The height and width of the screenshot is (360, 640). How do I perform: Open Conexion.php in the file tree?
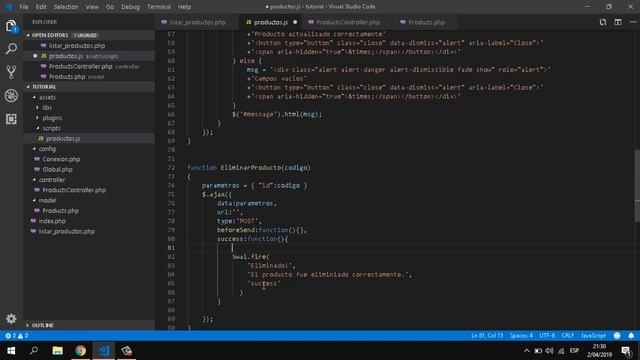tap(61, 159)
